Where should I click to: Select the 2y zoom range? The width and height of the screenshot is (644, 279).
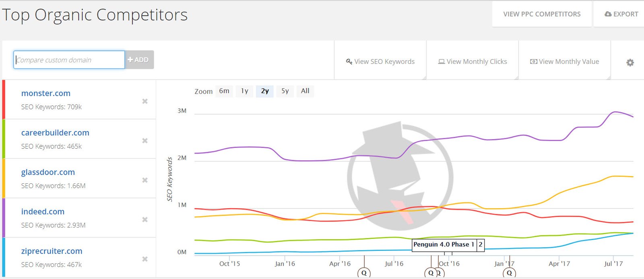265,91
